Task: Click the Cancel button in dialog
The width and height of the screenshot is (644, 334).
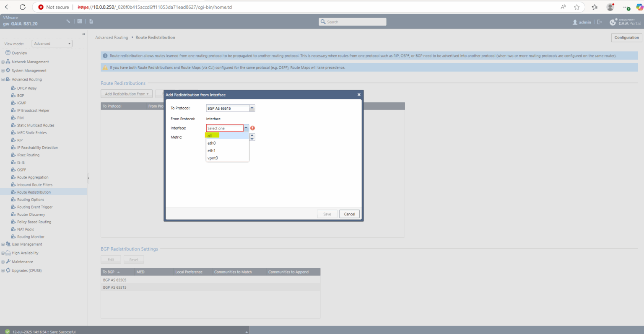Action: pyautogui.click(x=349, y=214)
